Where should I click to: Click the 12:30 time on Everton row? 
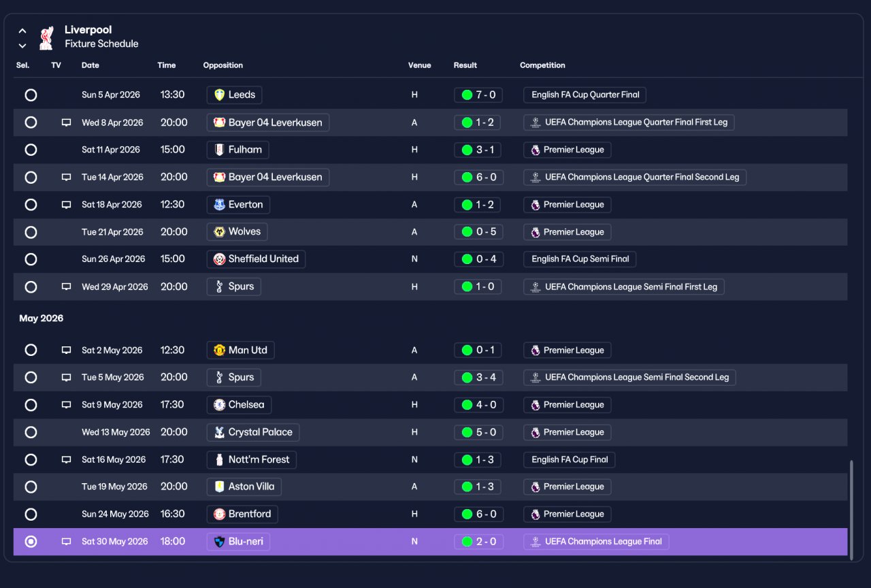pyautogui.click(x=172, y=204)
